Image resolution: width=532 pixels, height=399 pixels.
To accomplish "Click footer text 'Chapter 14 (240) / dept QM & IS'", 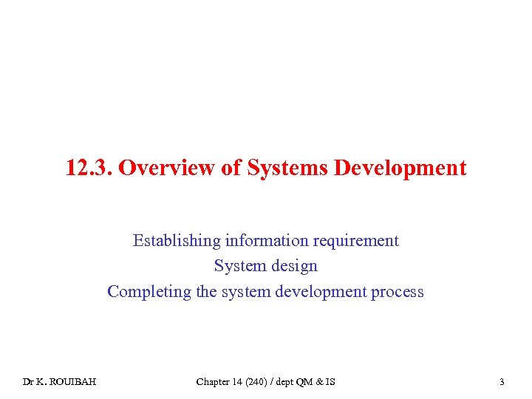I will [x=266, y=382].
